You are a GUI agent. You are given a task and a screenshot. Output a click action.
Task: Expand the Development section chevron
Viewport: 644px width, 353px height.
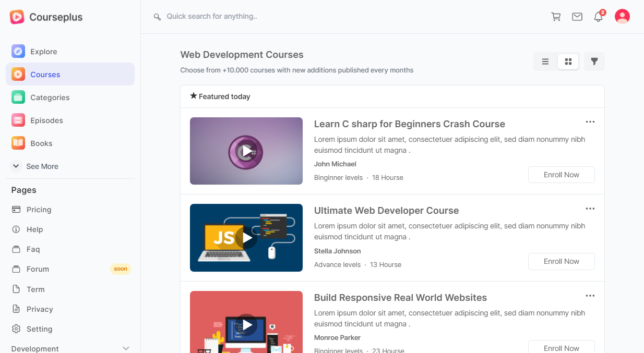coord(126,348)
